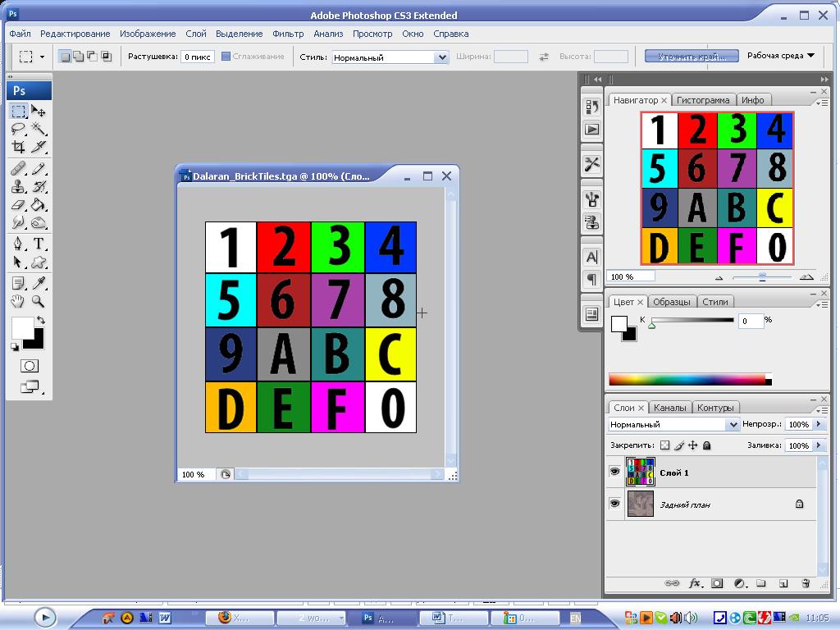The image size is (840, 630).
Task: Select the Brush tool
Action: (x=39, y=169)
